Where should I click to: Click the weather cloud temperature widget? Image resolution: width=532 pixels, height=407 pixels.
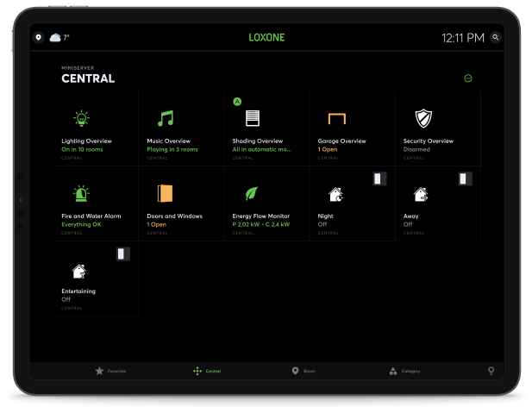(59, 38)
